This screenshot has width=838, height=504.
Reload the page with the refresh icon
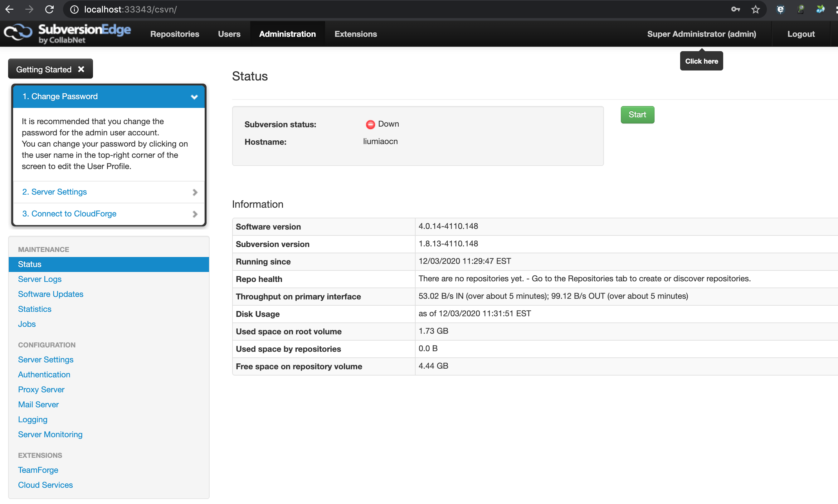[50, 9]
